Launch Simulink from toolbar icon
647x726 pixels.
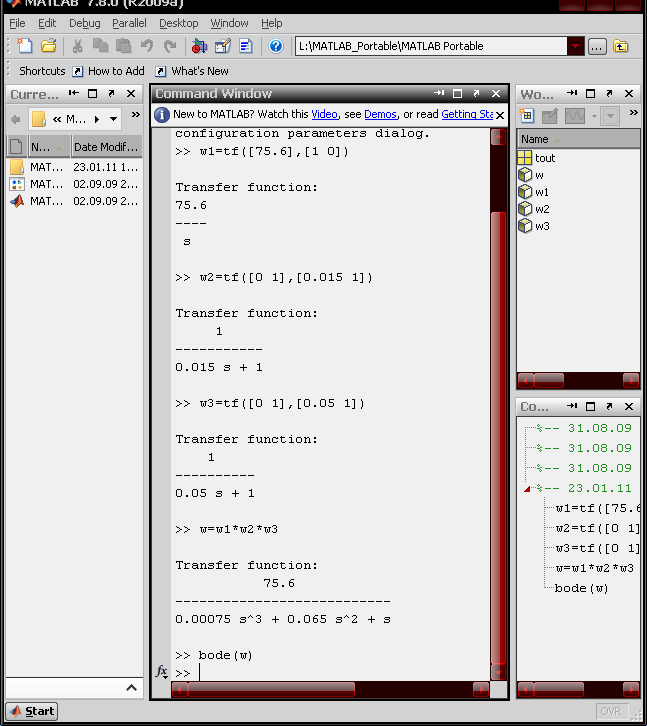(199, 46)
